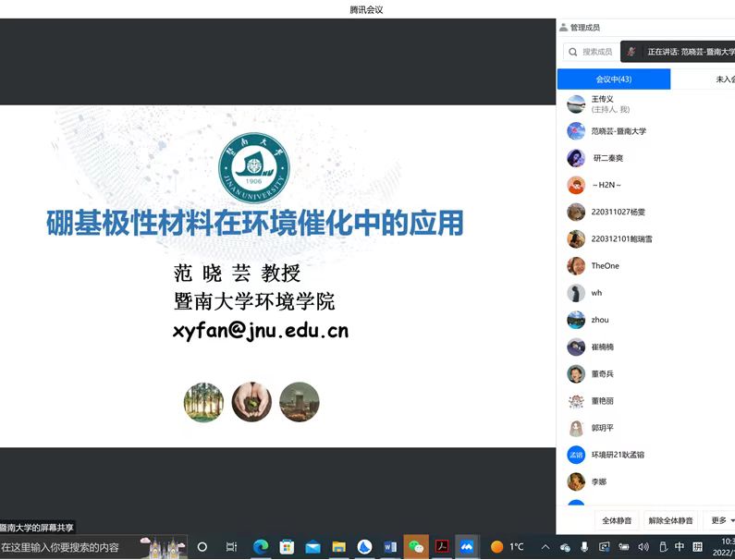
Task: Expand the 更多 dropdown menu
Action: (720, 520)
